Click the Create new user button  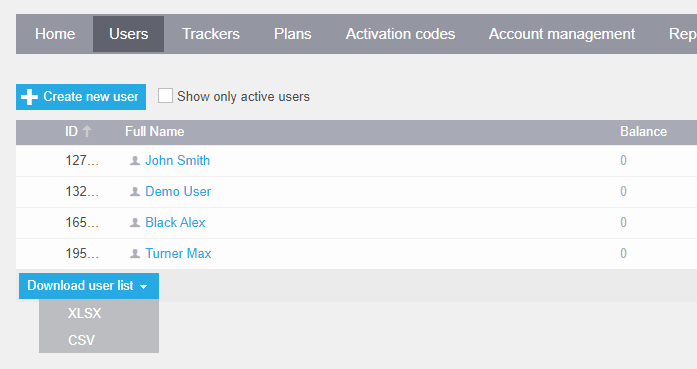pyautogui.click(x=81, y=97)
